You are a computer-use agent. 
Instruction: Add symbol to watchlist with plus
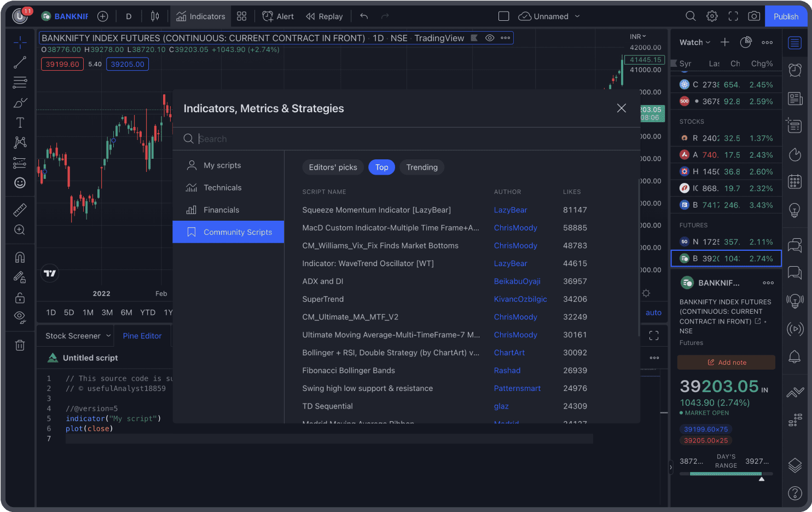pyautogui.click(x=725, y=43)
